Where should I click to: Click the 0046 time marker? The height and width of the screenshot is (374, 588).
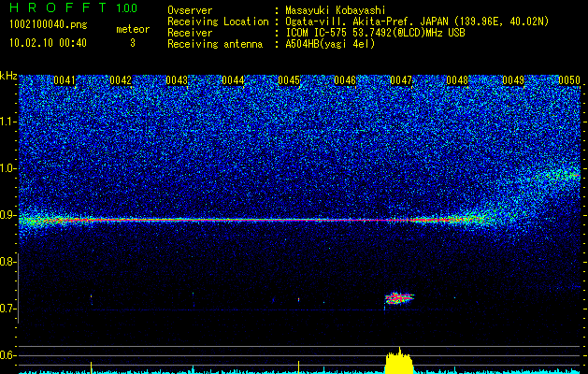pos(345,80)
